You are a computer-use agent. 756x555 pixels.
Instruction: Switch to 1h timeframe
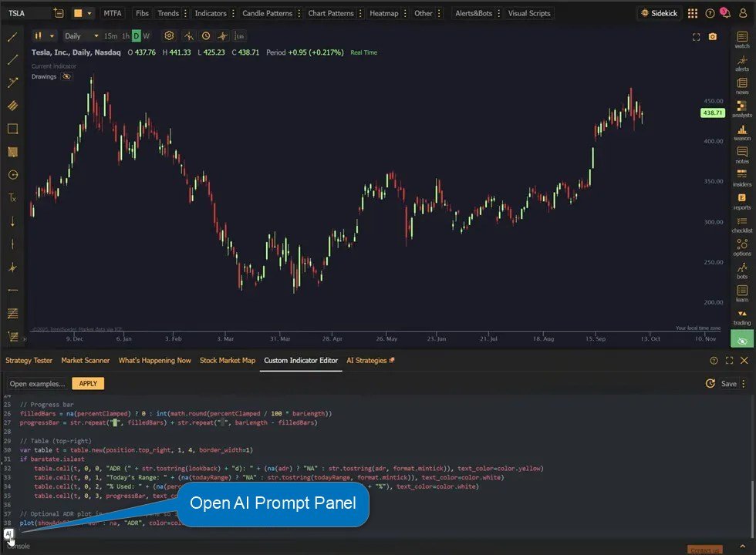(125, 36)
